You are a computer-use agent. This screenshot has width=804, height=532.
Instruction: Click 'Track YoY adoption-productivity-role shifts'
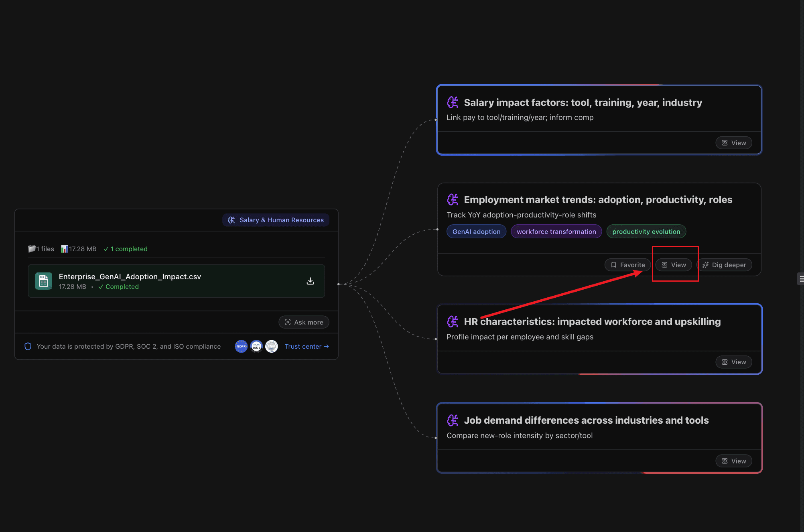522,215
